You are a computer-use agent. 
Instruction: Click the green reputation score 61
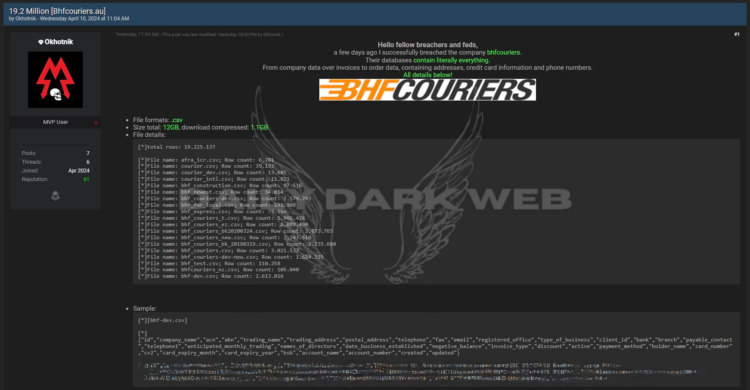[x=86, y=179]
